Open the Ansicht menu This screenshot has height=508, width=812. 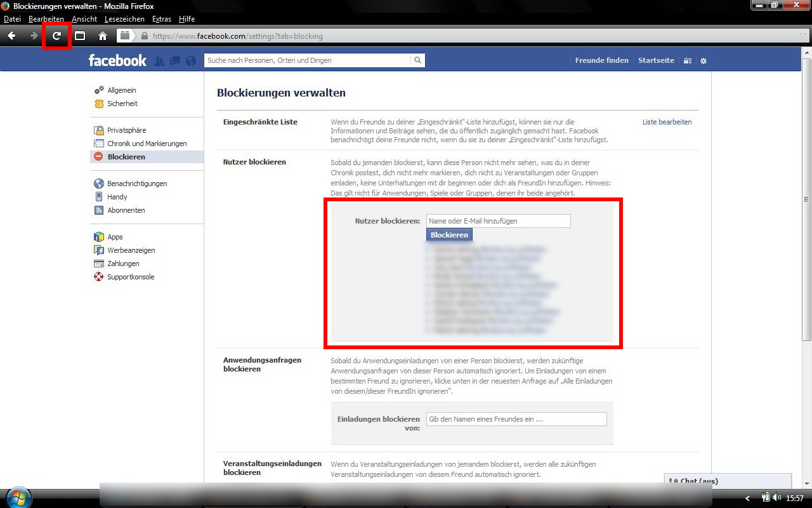pos(84,19)
